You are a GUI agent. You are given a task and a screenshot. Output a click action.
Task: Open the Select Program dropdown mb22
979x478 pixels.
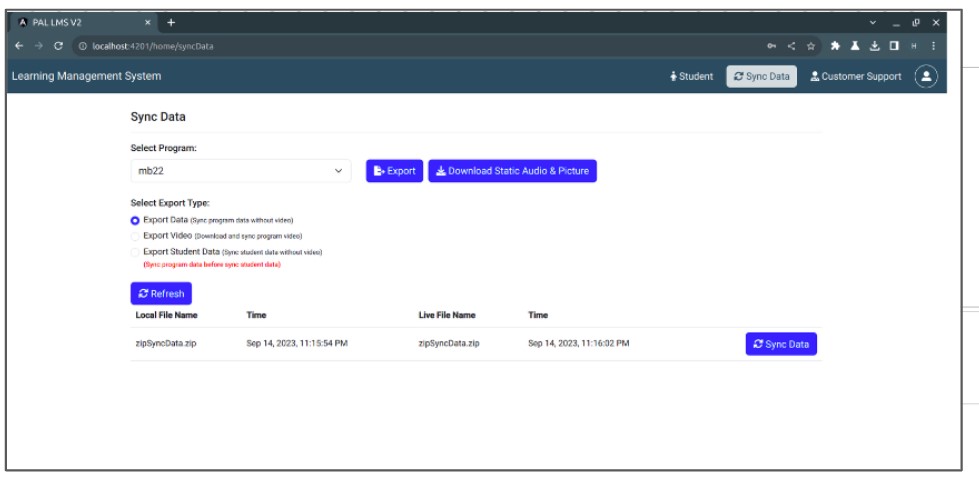click(x=240, y=171)
